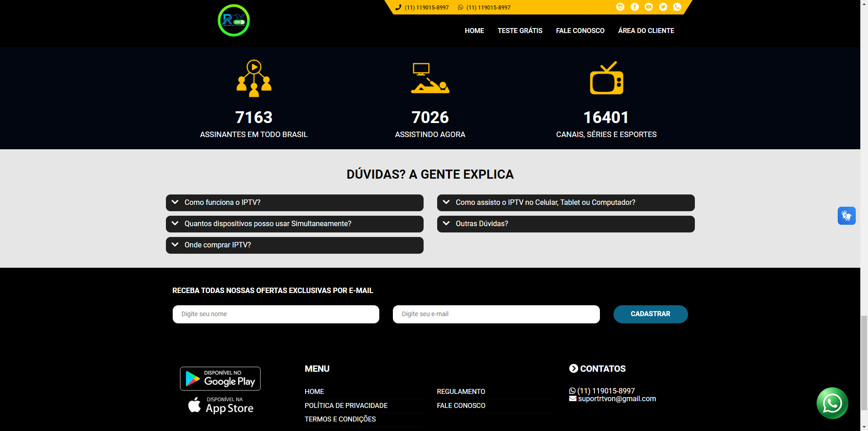Open the Facebook icon in top bar
868x431 pixels.
click(635, 7)
